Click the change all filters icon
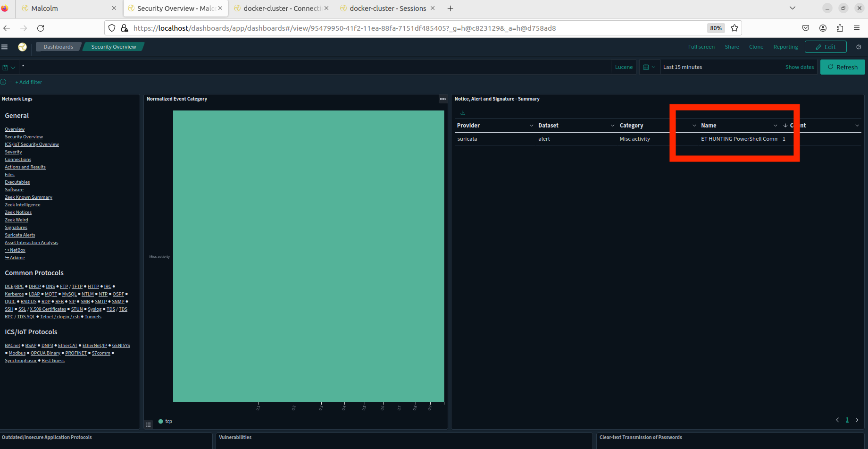The height and width of the screenshot is (449, 868). pos(4,82)
